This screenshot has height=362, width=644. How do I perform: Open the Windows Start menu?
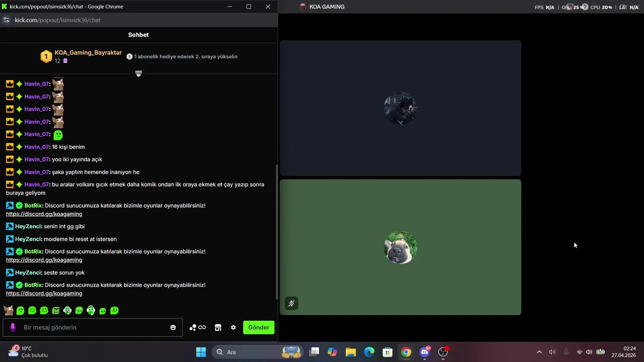click(201, 352)
